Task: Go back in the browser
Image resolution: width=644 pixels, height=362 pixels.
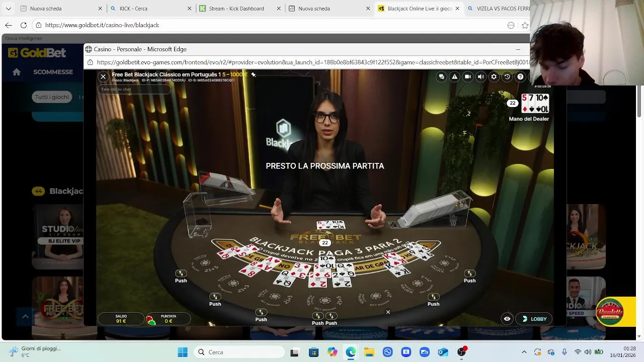Action: [x=9, y=25]
